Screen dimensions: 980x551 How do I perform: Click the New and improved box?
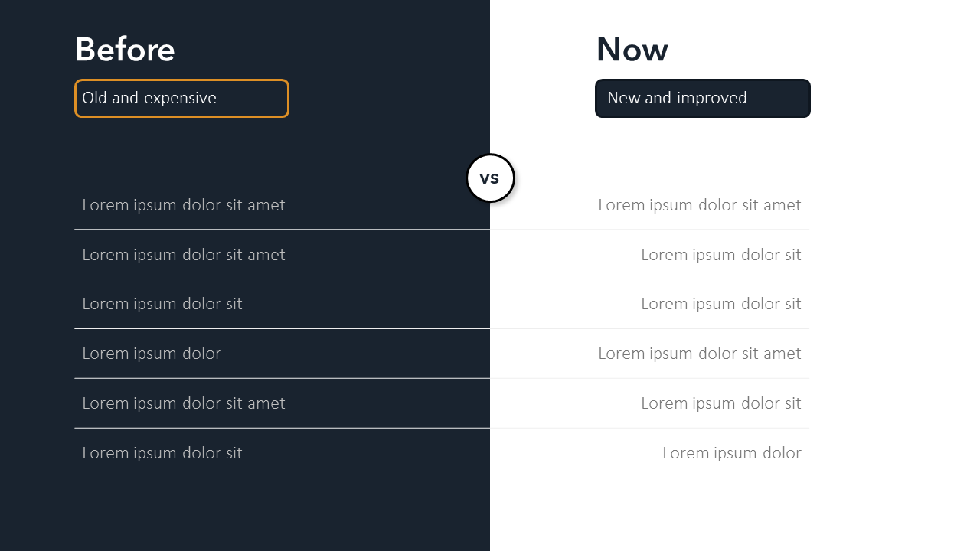702,98
